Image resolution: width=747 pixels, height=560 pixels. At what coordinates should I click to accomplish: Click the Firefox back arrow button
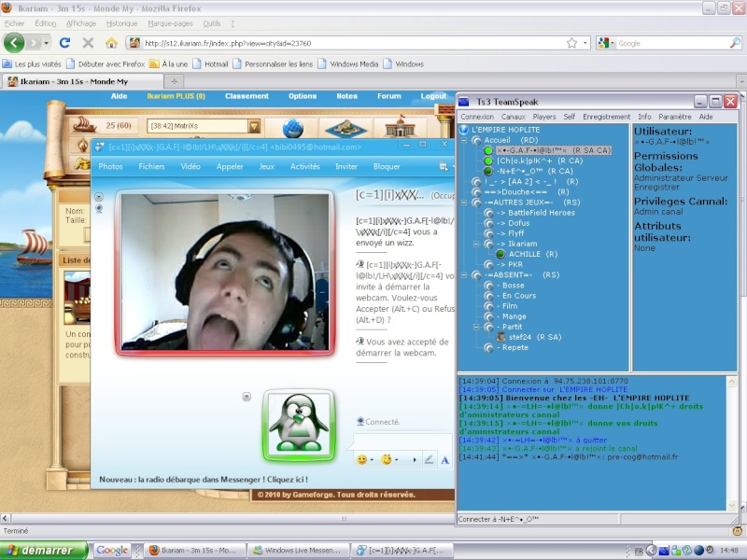pyautogui.click(x=14, y=43)
